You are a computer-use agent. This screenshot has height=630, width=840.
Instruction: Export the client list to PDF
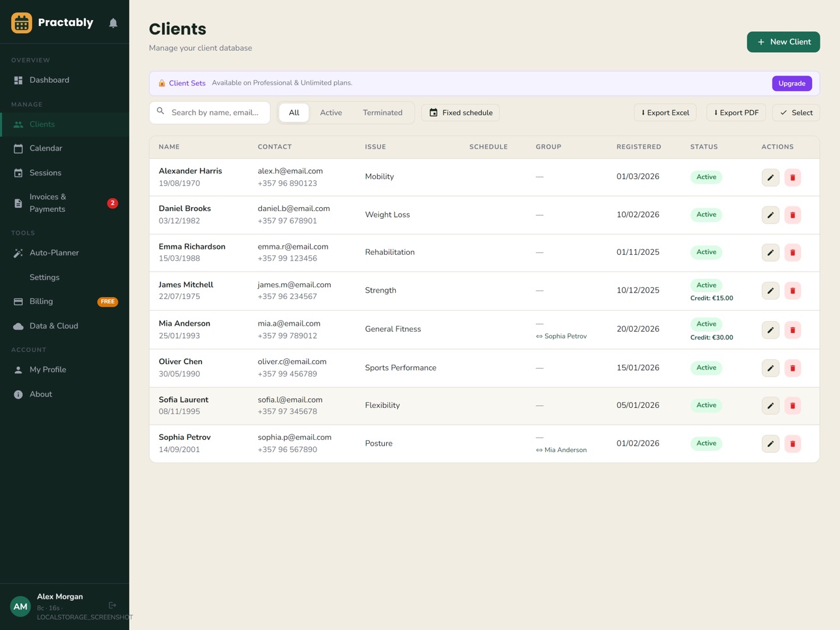pyautogui.click(x=736, y=113)
